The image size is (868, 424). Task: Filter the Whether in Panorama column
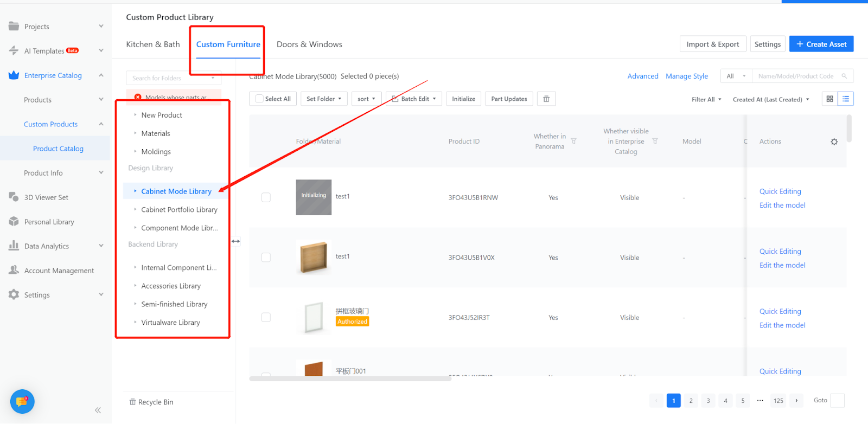pyautogui.click(x=573, y=141)
